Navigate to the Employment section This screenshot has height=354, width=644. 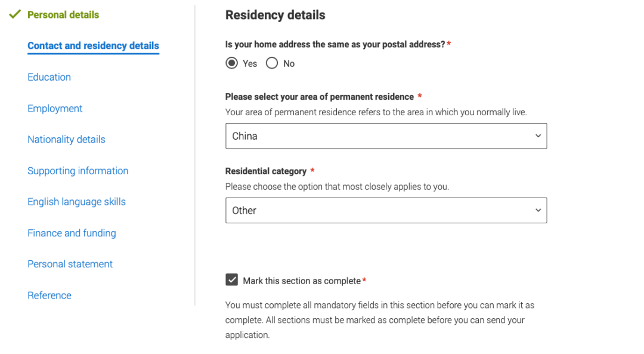click(55, 108)
